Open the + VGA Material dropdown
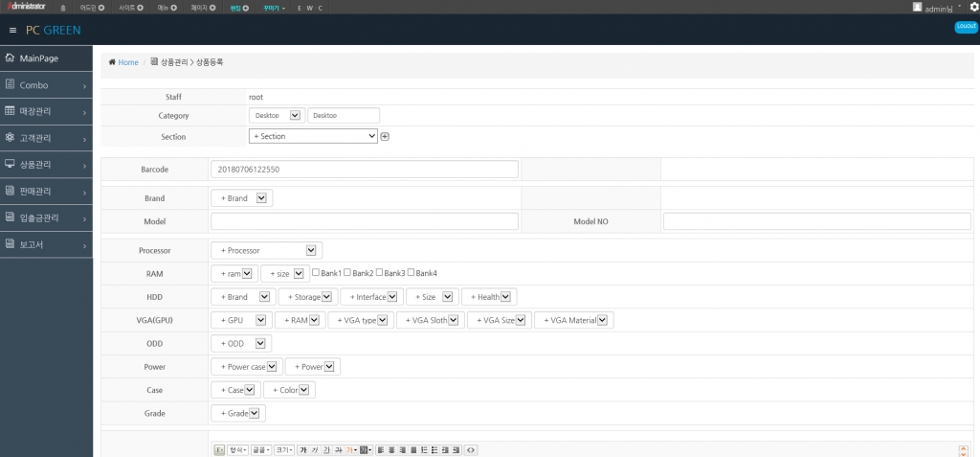Image resolution: width=980 pixels, height=457 pixels. (x=574, y=320)
